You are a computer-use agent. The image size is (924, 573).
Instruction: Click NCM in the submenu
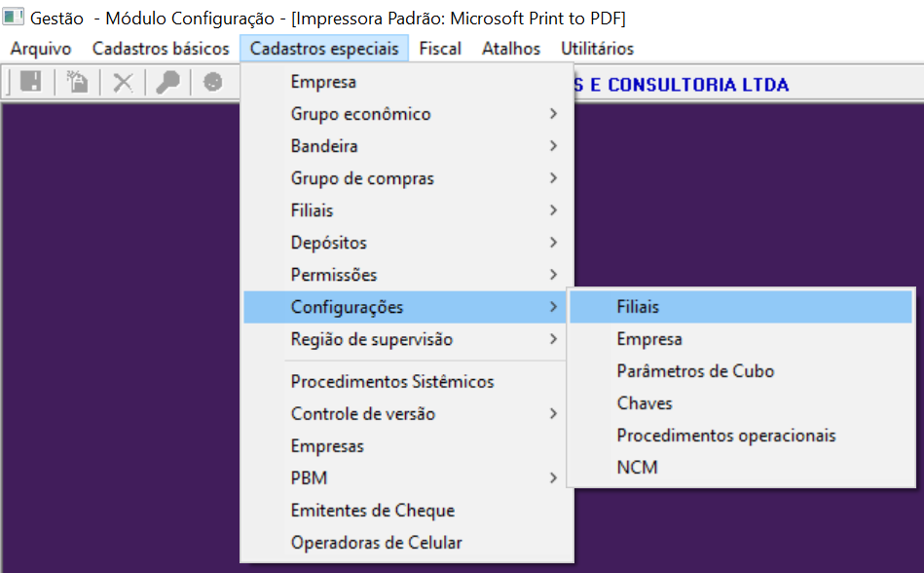pyautogui.click(x=637, y=468)
